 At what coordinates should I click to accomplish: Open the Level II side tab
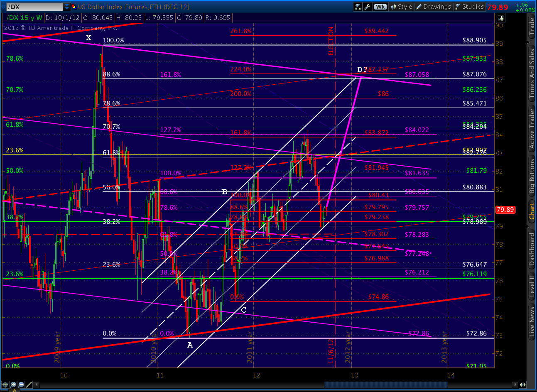click(x=532, y=286)
